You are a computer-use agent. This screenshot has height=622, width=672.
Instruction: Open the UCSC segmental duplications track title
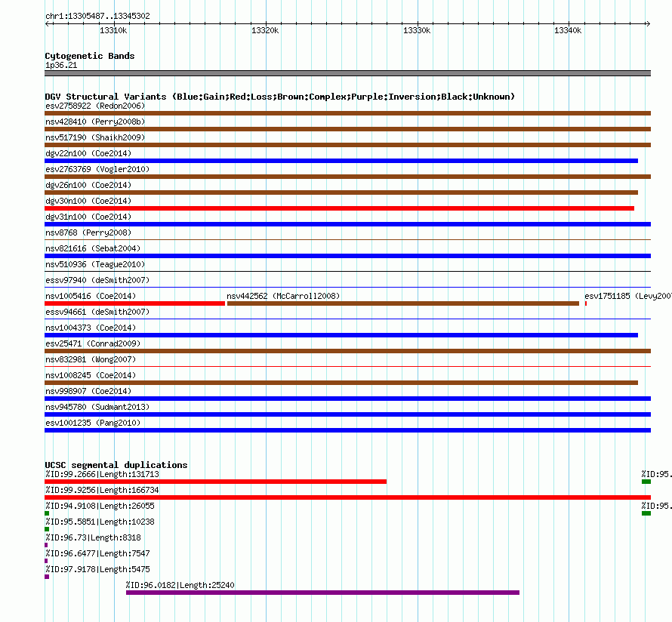coord(116,465)
